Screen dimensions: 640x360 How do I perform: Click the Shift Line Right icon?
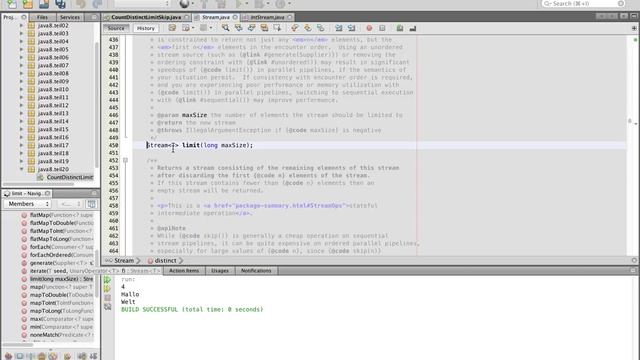pyautogui.click(x=351, y=28)
